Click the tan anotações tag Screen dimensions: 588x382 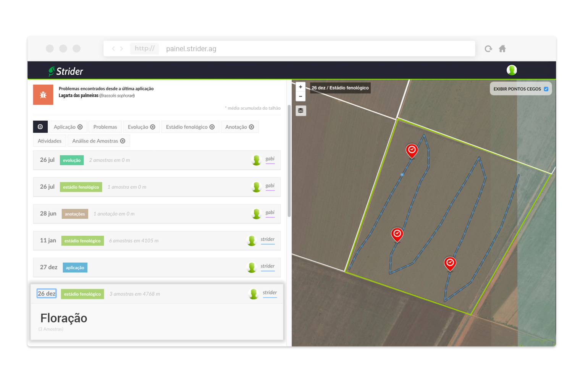pos(75,214)
